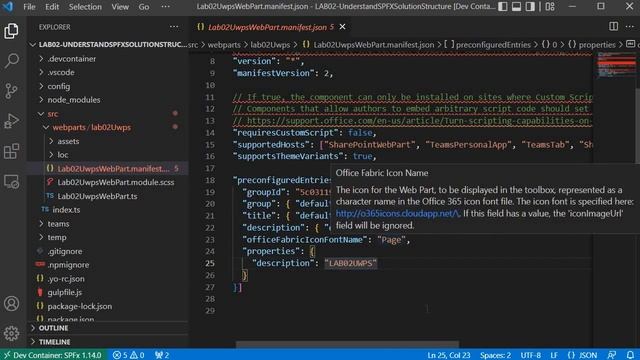This screenshot has height=360, width=640.
Task: Click the forwarded ports status item
Action: [162, 355]
